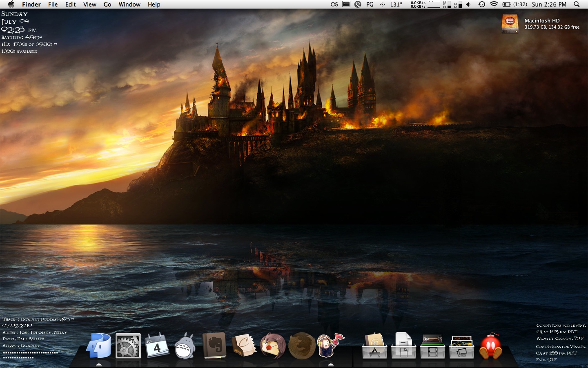Screen dimensions: 588x368
Task: Open Time Machine menu bar icon
Action: pyautogui.click(x=482, y=4)
